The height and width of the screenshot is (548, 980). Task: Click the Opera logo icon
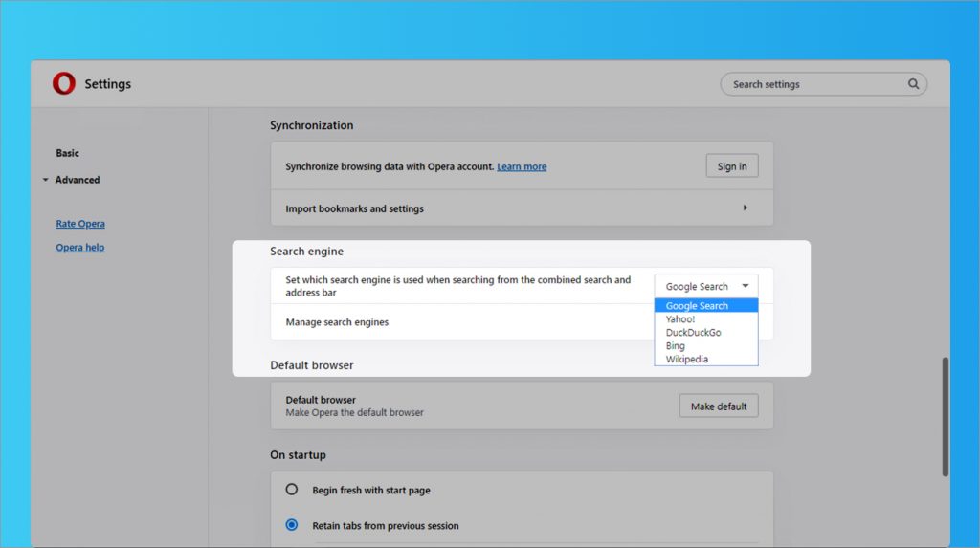coord(64,83)
